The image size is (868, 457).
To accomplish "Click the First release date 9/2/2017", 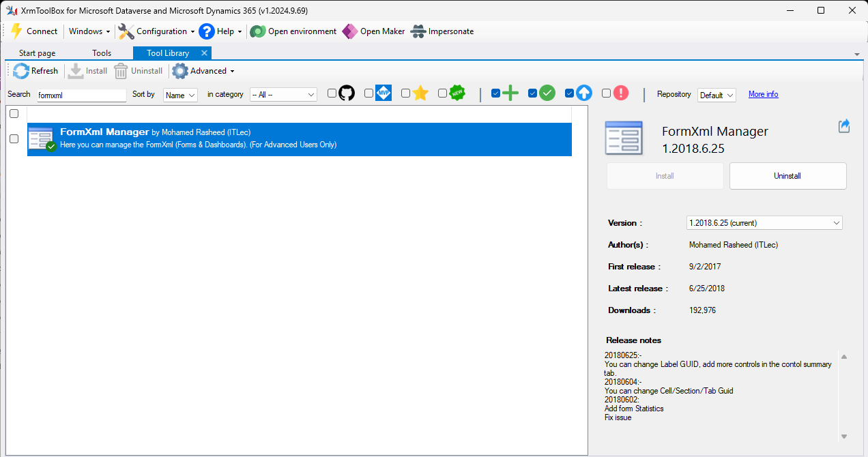I will click(705, 267).
